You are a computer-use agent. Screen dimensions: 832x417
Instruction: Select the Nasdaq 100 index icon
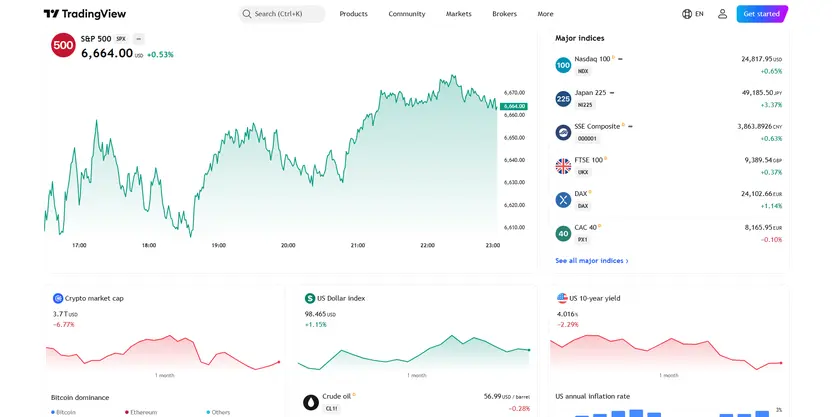coord(563,65)
